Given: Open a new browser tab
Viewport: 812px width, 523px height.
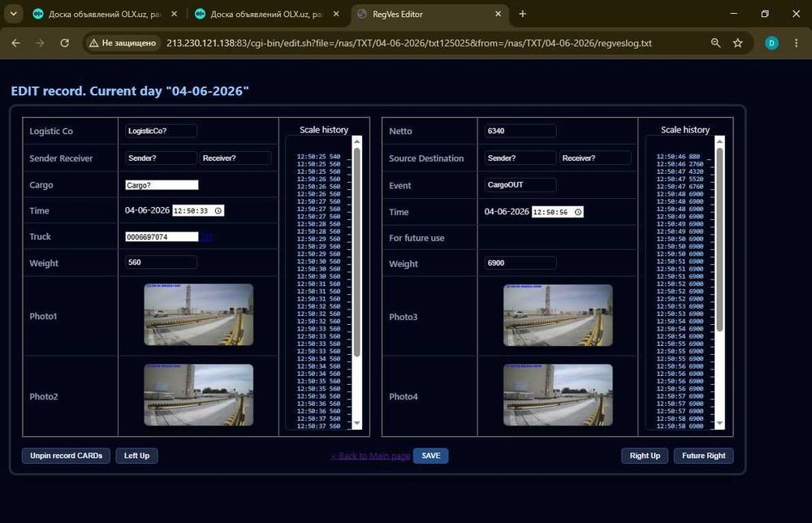Looking at the screenshot, I should tap(522, 14).
